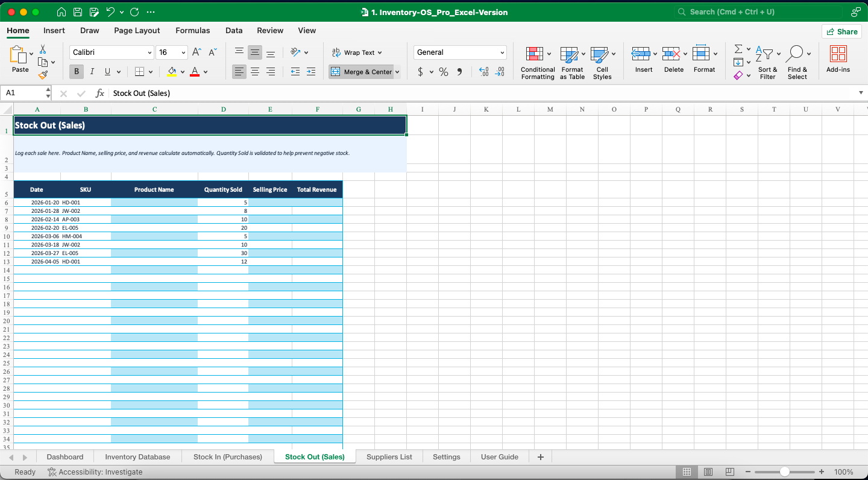Open the Inventory Database sheet
The image size is (868, 480).
pos(137,456)
